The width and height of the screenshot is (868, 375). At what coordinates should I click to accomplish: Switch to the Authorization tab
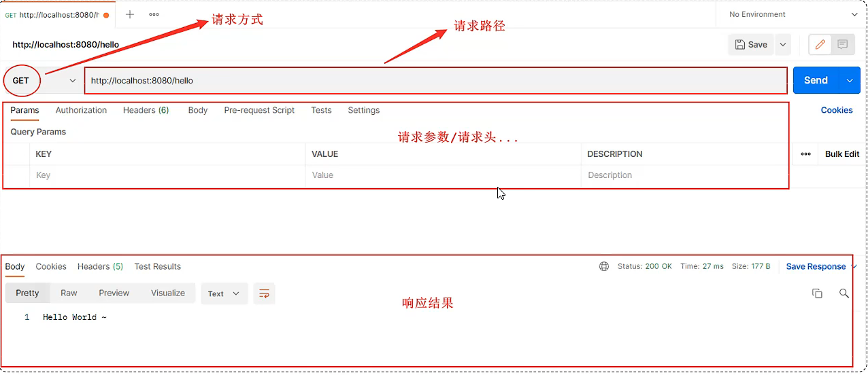(81, 110)
